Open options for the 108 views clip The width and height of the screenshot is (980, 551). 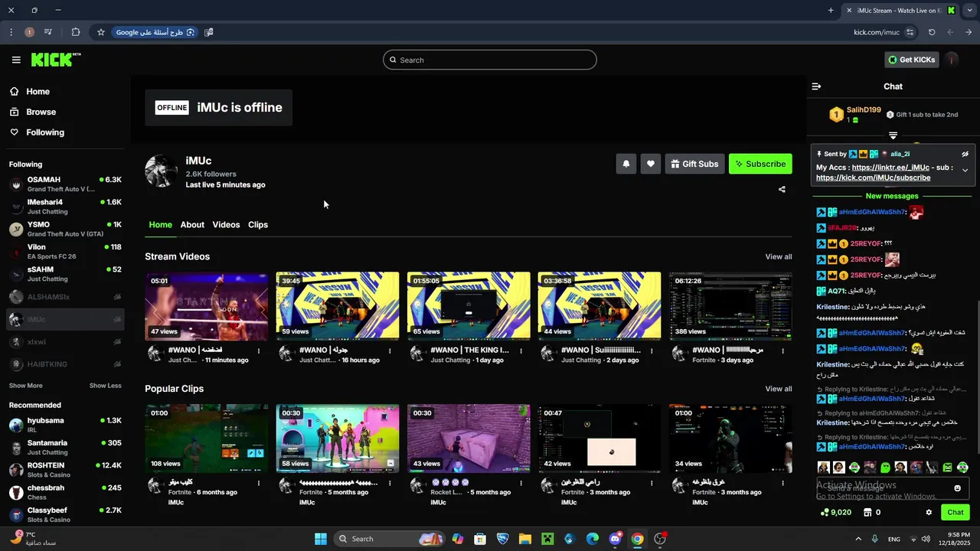pyautogui.click(x=259, y=484)
